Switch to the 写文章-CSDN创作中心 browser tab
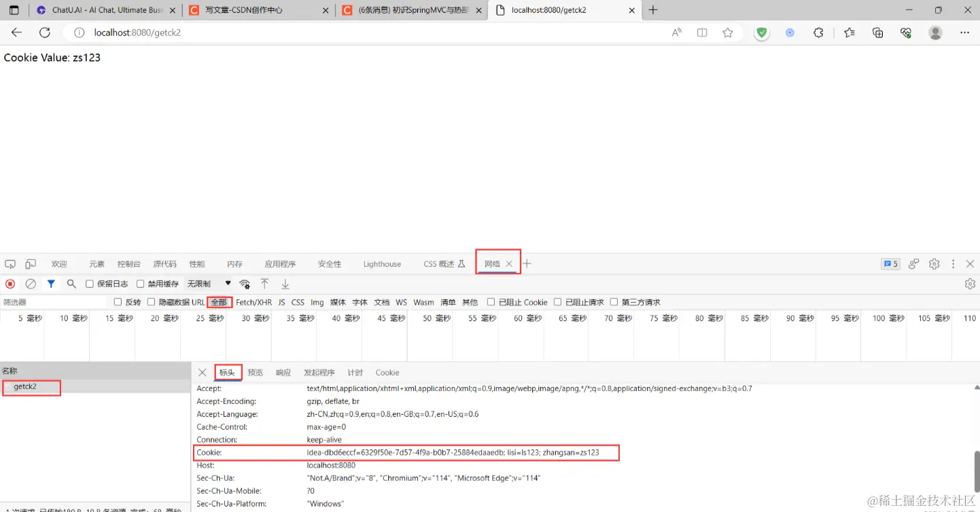The height and width of the screenshot is (512, 980). (x=259, y=10)
